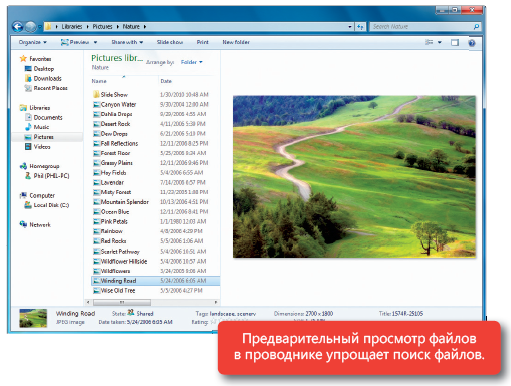The height and width of the screenshot is (386, 511).
Task: Refresh the folder with the refresh button
Action: click(x=360, y=27)
